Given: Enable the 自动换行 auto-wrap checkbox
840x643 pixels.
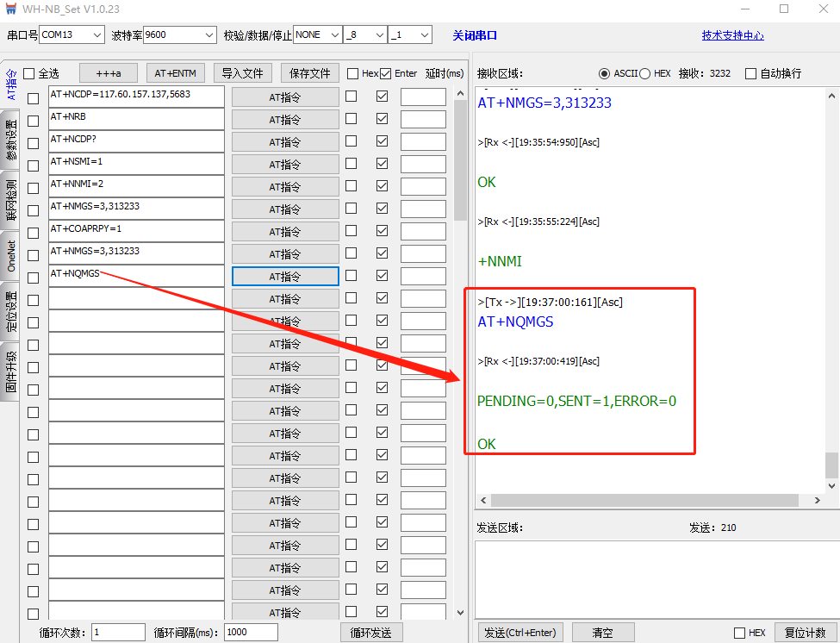Looking at the screenshot, I should coord(750,73).
